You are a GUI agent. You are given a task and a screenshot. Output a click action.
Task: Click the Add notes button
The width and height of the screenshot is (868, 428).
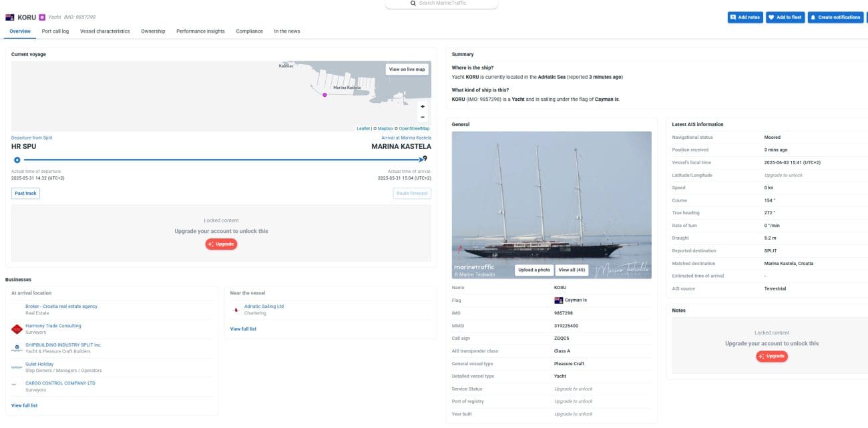745,17
